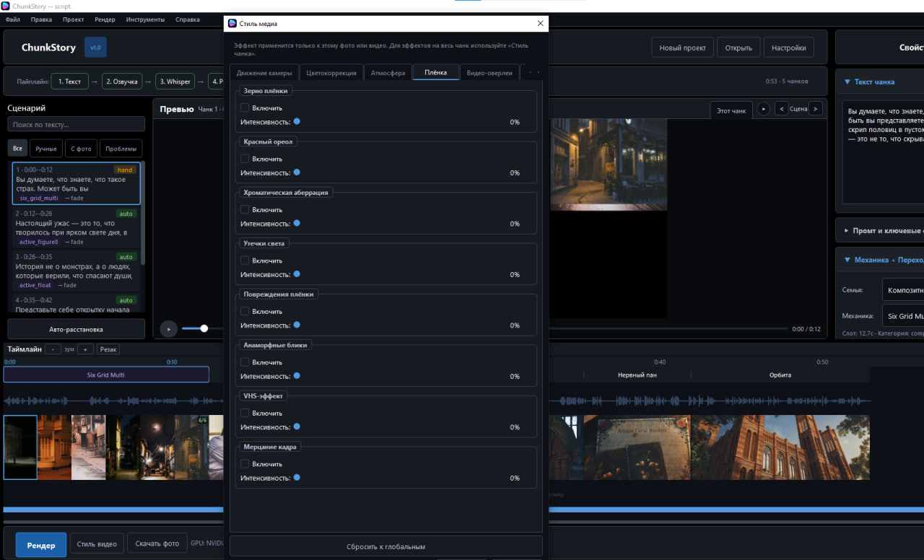Start preview playback button
The image size is (924, 560).
pyautogui.click(x=167, y=328)
